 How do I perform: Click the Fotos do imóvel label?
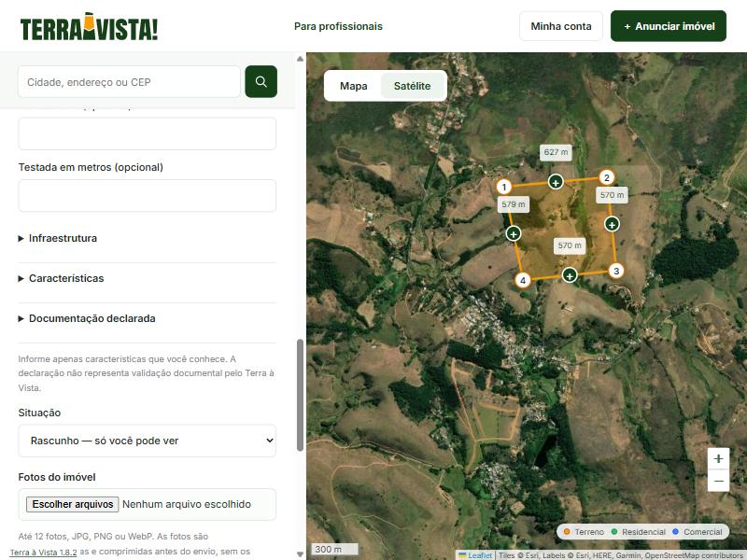click(57, 477)
